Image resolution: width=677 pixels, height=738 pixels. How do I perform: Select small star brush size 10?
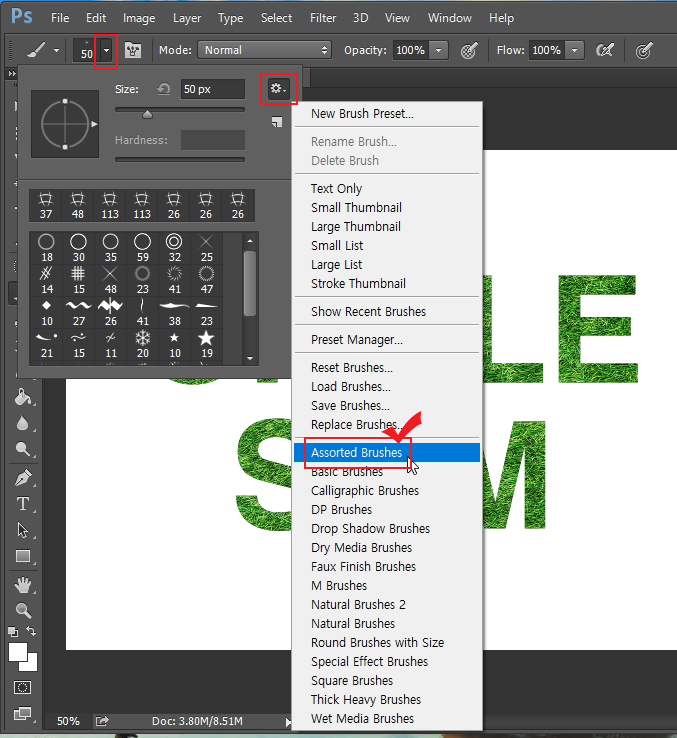175,344
